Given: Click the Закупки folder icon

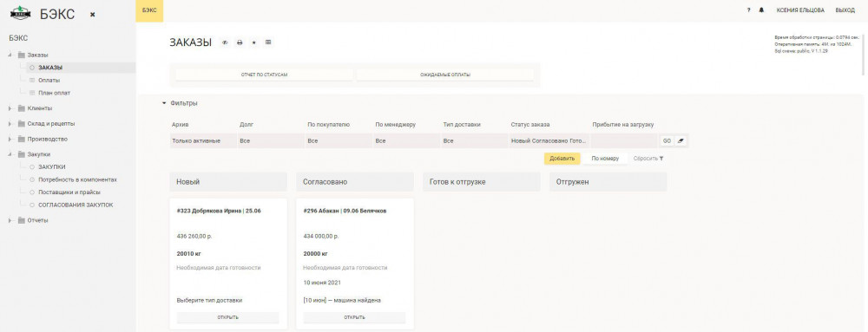Looking at the screenshot, I should [x=22, y=154].
